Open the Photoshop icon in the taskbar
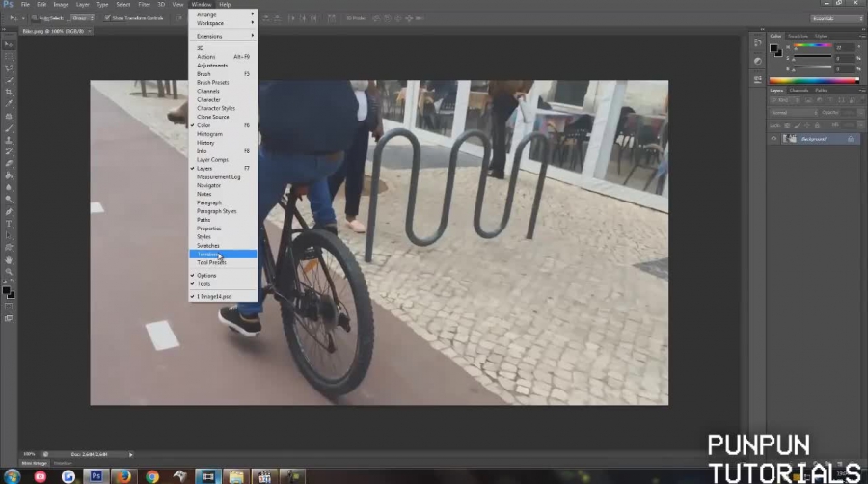Screen dimensions: 868x484 coord(96,475)
